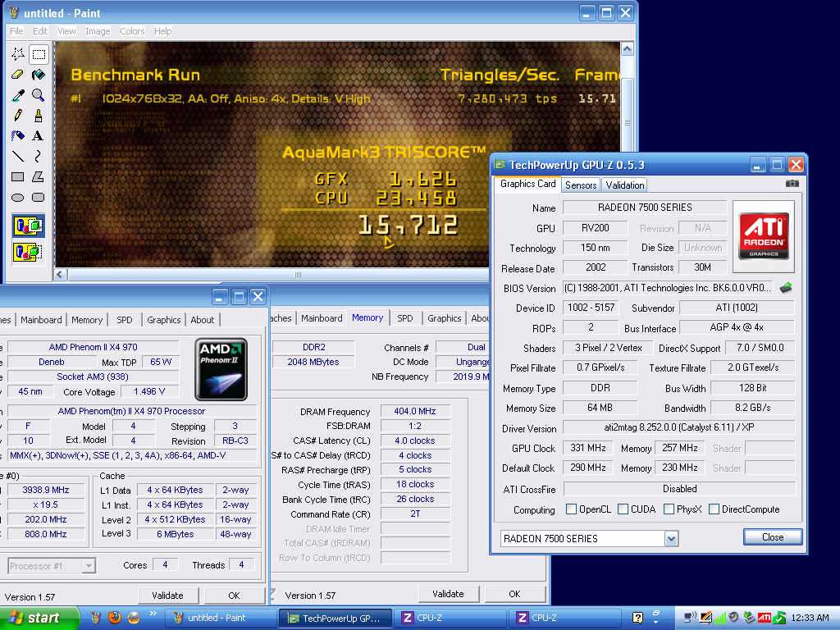Screen dimensions: 840x630
Task: Pick the Polygon shape tool in Paint
Action: pos(38,176)
